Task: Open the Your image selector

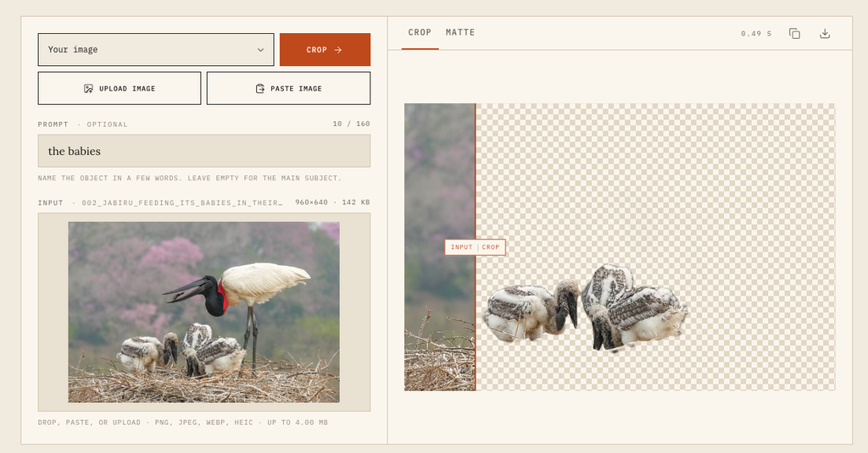Action: click(156, 50)
